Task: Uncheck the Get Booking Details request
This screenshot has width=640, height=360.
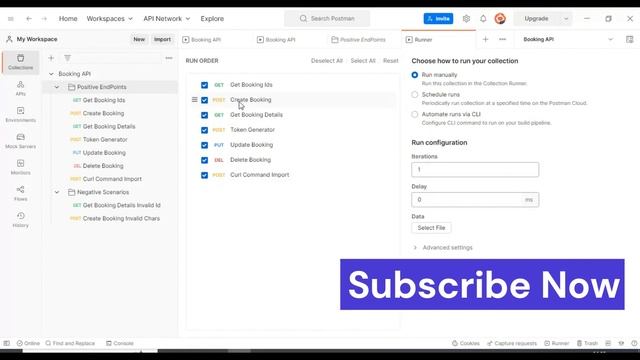Action: click(x=204, y=115)
